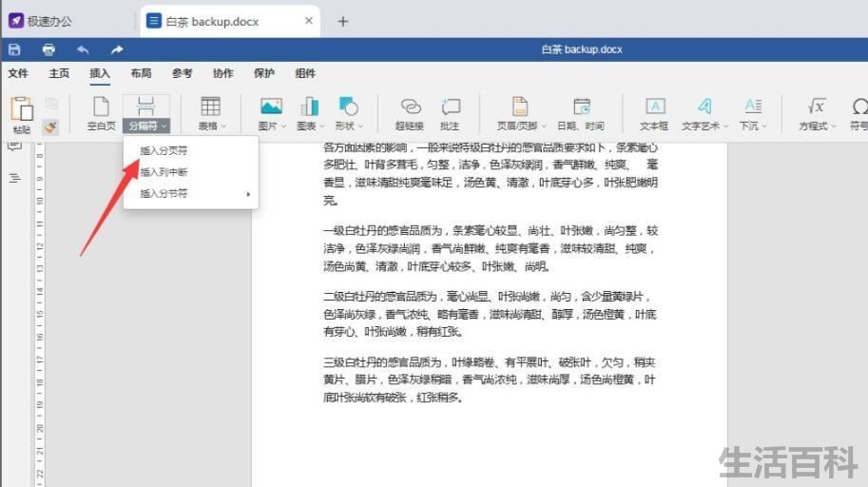Open the 保护 tab
Image resolution: width=868 pixels, height=487 pixels.
click(x=264, y=73)
